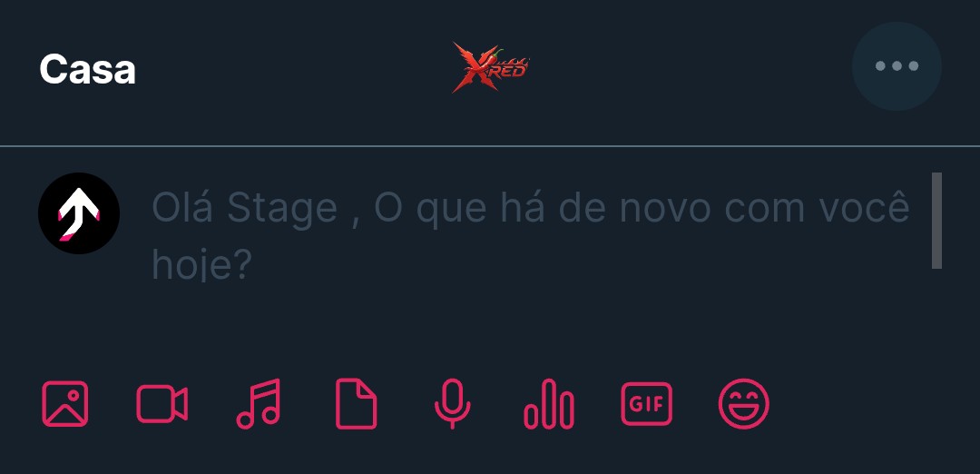Open the emoji picker smiley icon
This screenshot has width=980, height=474.
pyautogui.click(x=744, y=404)
